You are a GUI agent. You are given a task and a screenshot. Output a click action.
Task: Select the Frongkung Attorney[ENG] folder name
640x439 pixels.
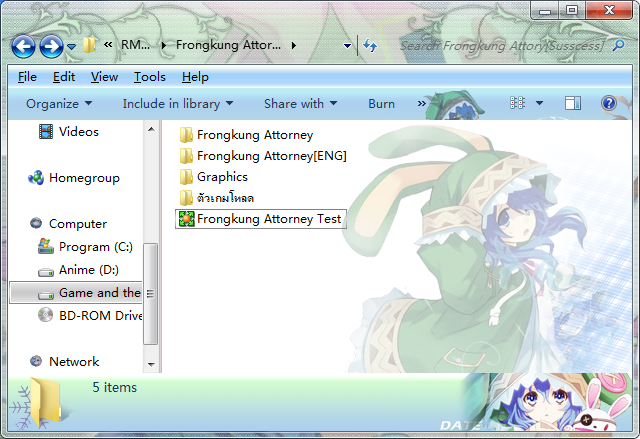point(271,156)
